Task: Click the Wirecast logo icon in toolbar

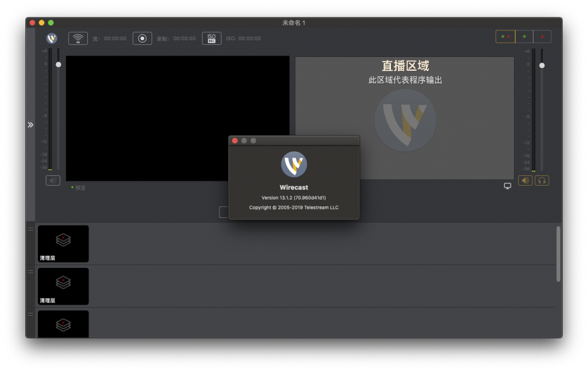Action: (52, 39)
